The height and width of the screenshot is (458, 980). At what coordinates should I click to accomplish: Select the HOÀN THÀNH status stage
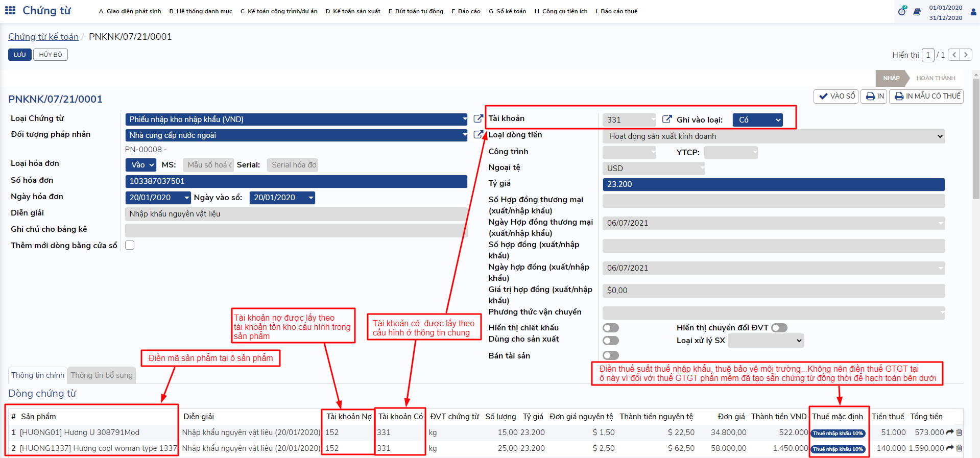pos(936,78)
